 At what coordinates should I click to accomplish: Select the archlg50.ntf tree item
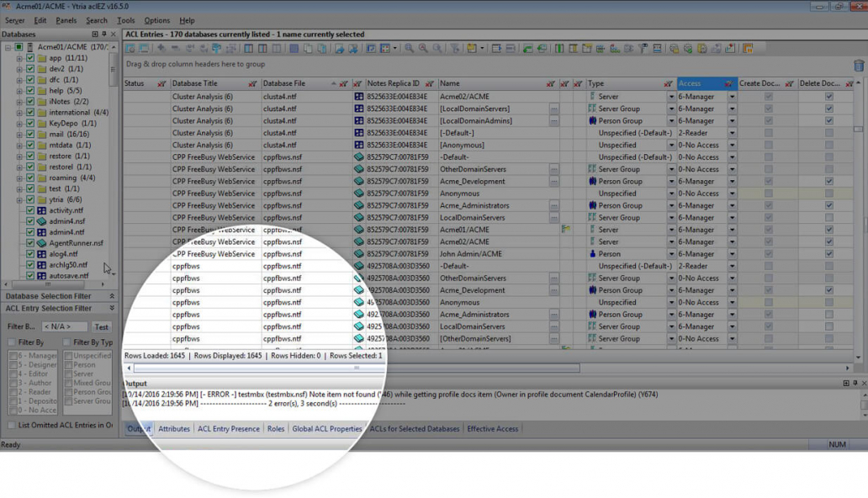coord(68,265)
